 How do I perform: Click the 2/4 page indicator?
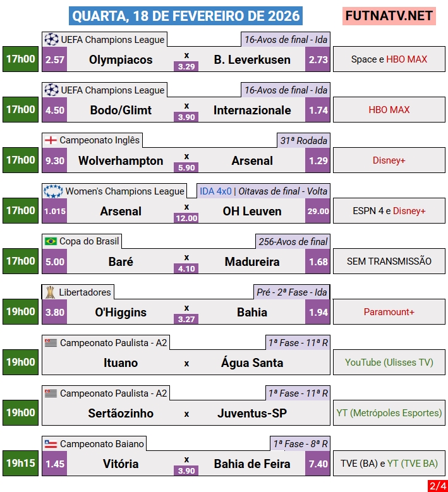[x=437, y=486]
